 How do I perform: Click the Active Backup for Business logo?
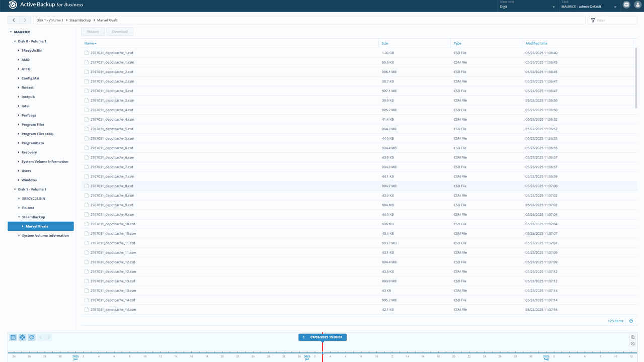13,5
